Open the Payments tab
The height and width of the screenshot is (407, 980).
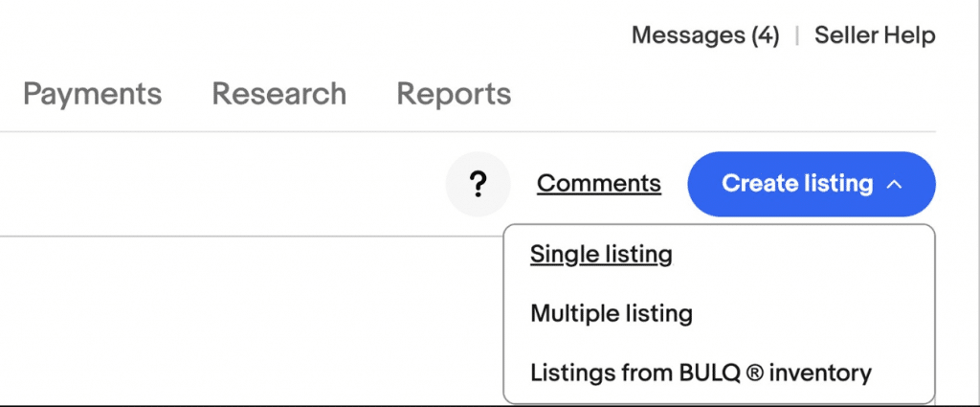(x=93, y=94)
